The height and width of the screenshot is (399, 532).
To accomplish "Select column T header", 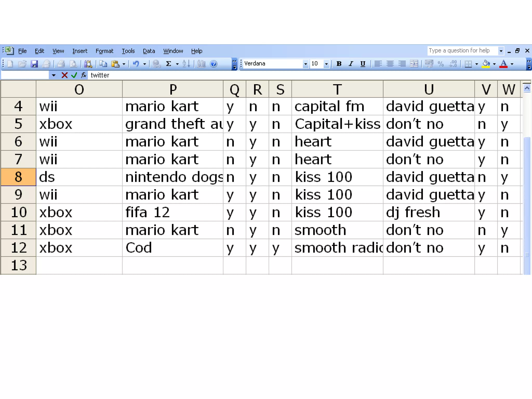I will coord(337,89).
